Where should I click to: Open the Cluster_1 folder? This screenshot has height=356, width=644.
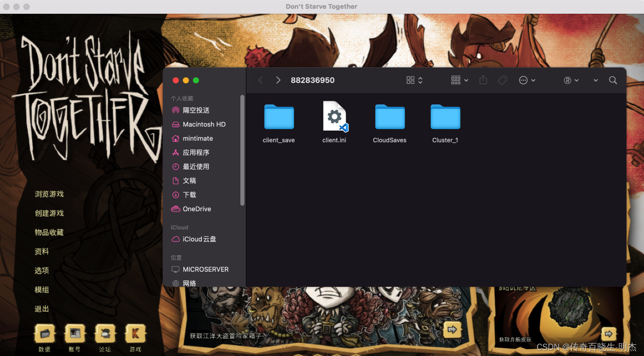pyautogui.click(x=445, y=117)
